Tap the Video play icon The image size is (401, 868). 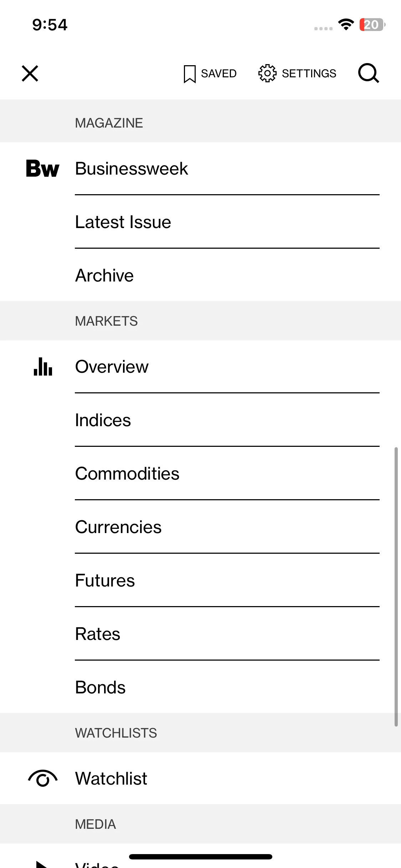[x=42, y=864]
